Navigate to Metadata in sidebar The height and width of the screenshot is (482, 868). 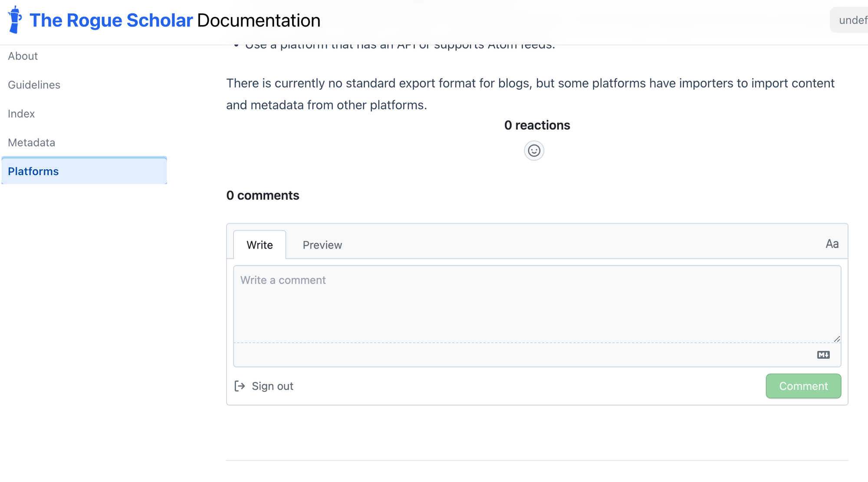tap(31, 143)
